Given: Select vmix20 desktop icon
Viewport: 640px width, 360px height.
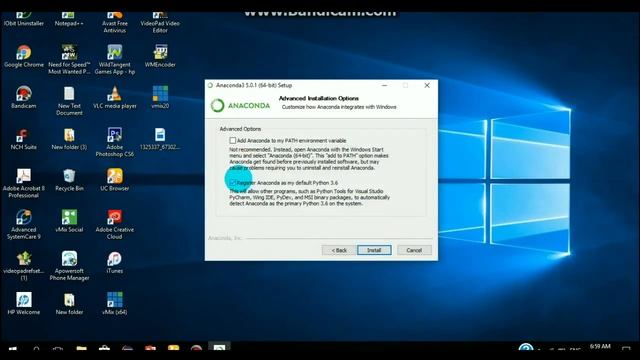Looking at the screenshot, I should [x=160, y=98].
